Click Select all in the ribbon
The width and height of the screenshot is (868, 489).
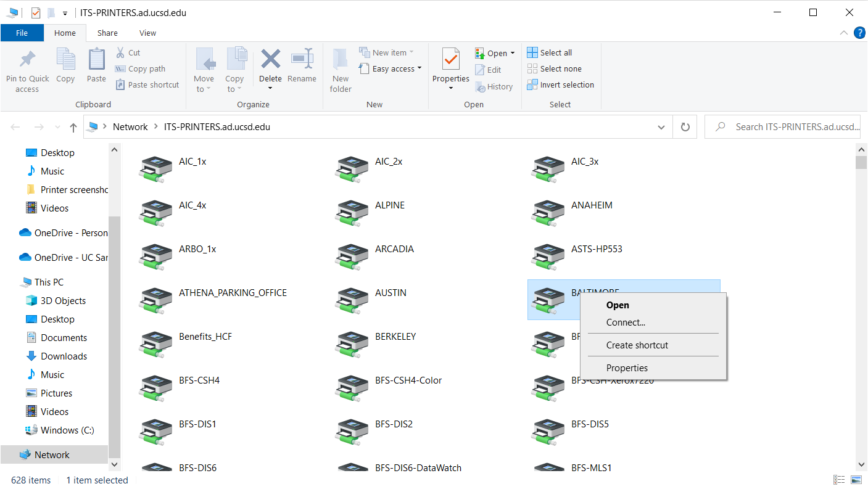pos(550,52)
